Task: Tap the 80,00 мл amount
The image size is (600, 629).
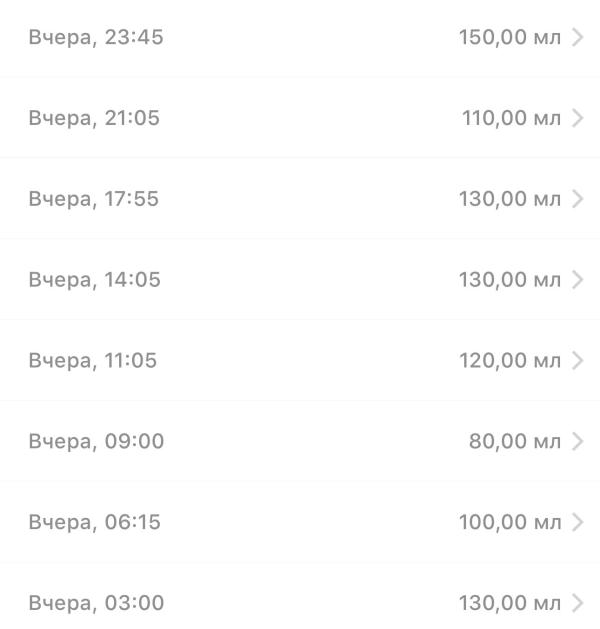Action: coord(514,442)
